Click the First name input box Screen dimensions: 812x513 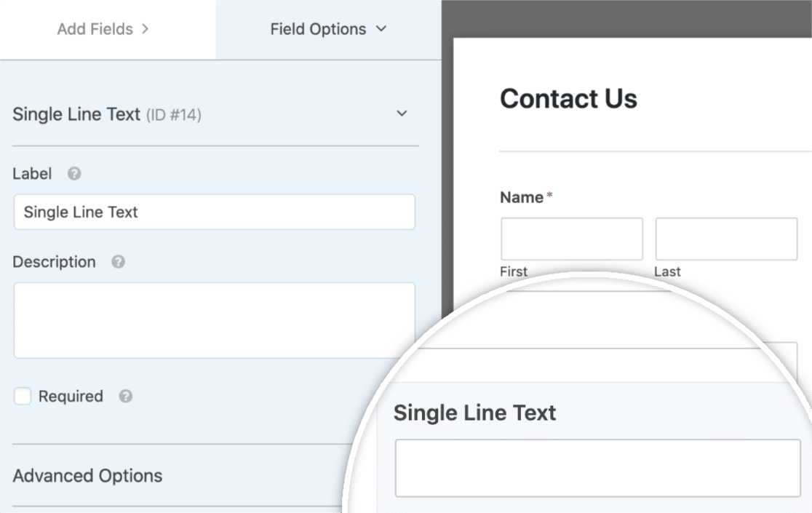click(572, 239)
